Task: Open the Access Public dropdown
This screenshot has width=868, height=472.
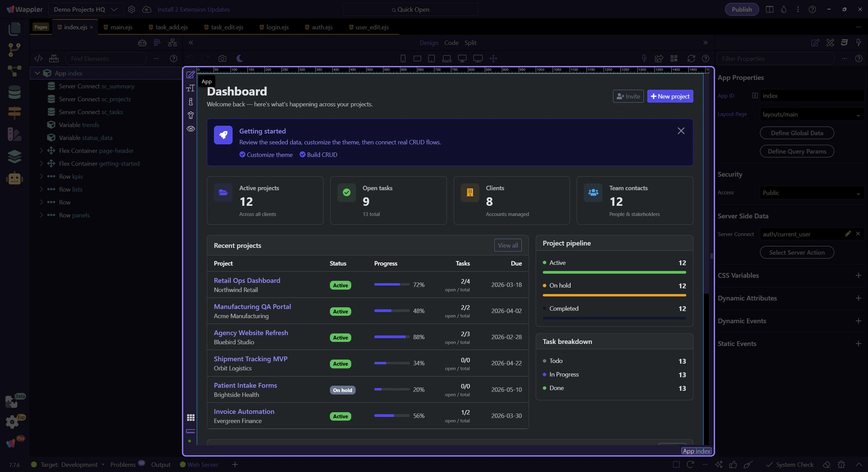Action: click(x=811, y=193)
